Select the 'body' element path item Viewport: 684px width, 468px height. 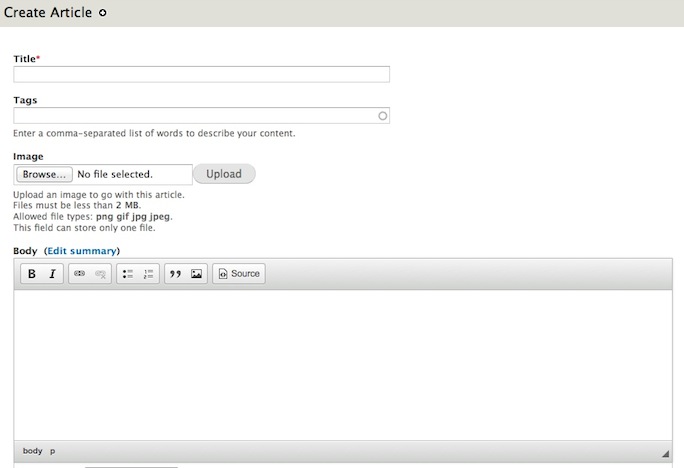click(x=32, y=451)
